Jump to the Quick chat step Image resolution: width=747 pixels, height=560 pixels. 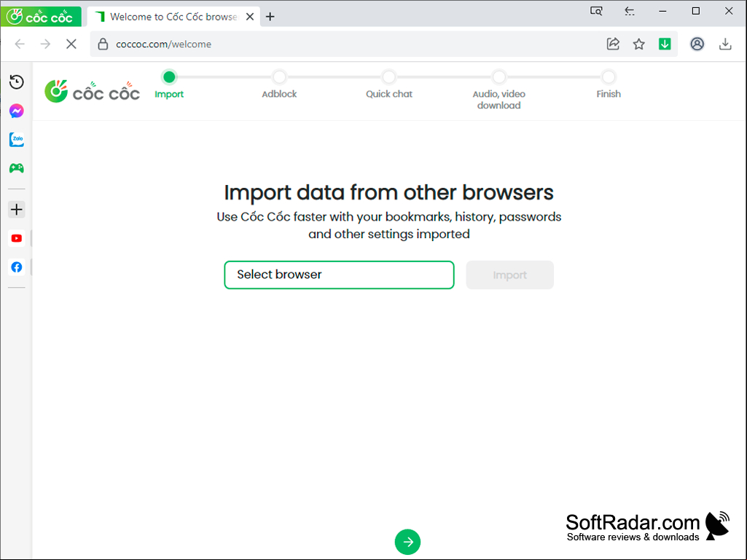point(389,86)
